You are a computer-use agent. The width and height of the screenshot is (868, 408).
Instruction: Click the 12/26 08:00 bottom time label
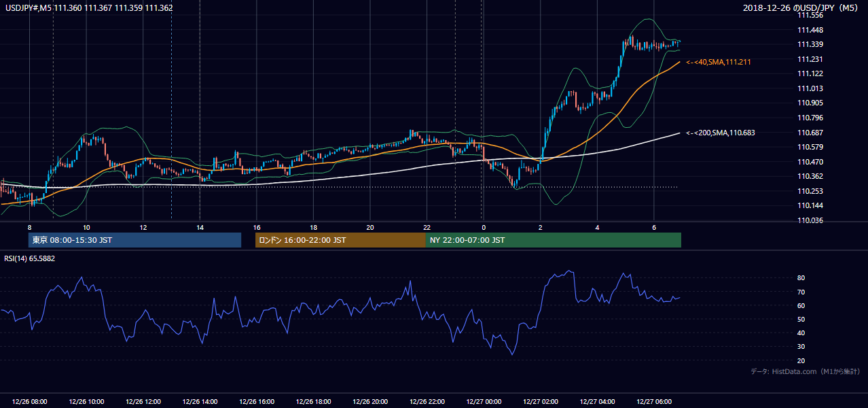tap(30, 402)
